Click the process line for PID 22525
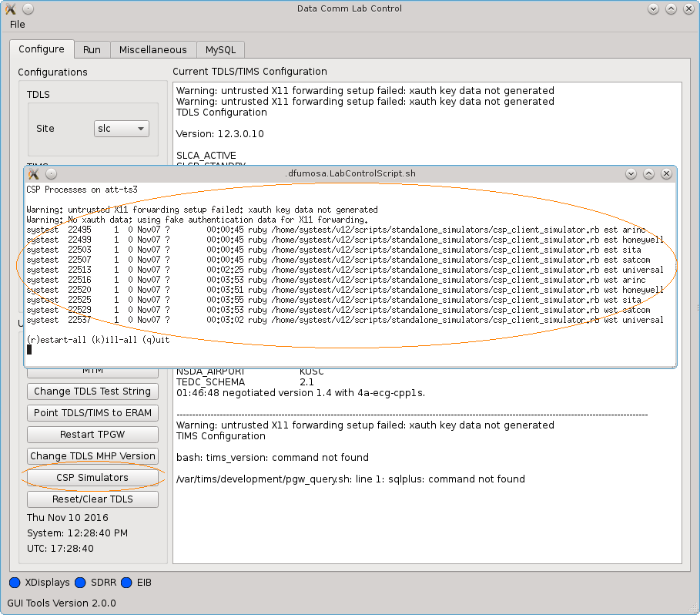 click(334, 300)
